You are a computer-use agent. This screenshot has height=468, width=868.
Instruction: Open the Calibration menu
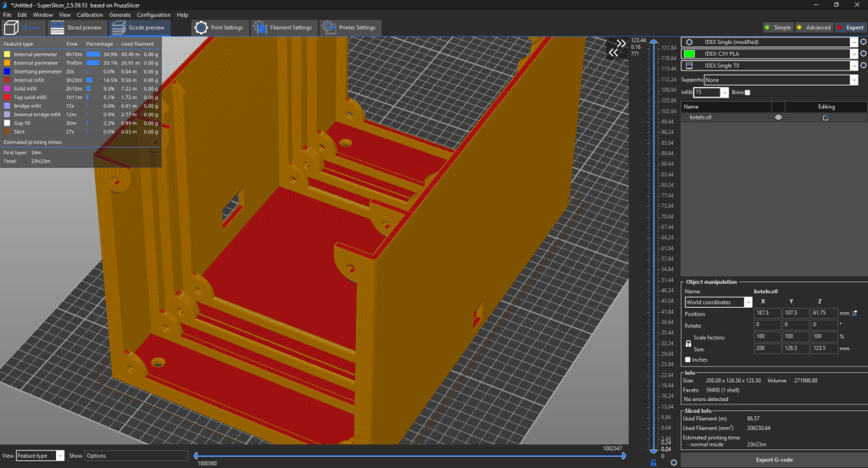coord(90,15)
